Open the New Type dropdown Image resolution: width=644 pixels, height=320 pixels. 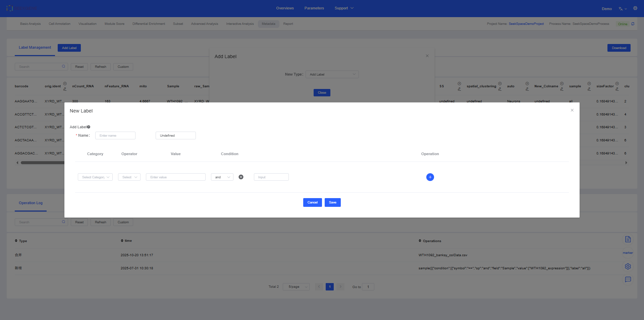coord(332,74)
